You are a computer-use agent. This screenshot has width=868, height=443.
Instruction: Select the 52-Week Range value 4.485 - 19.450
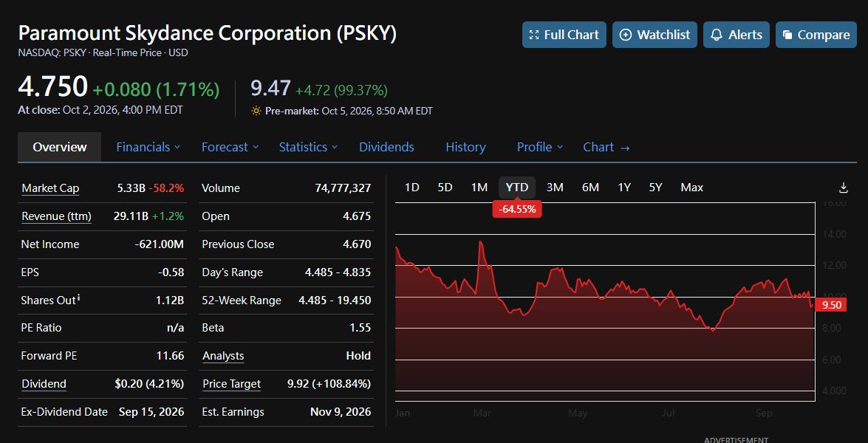[335, 301]
